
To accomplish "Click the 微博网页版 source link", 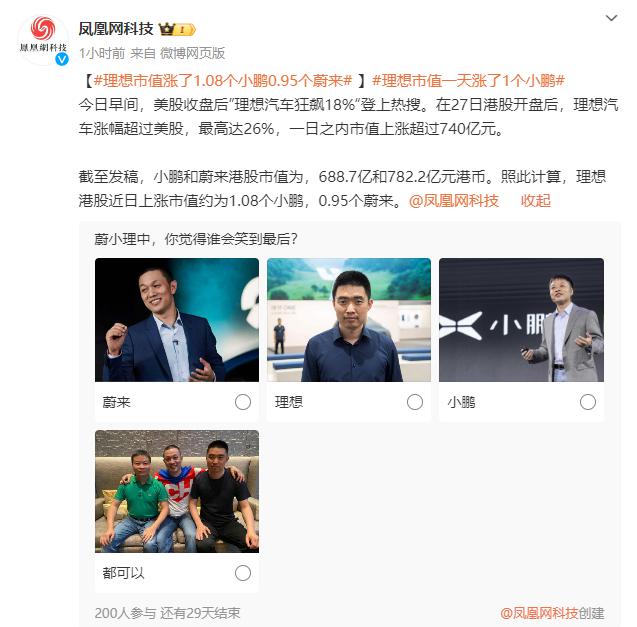I will tap(192, 53).
